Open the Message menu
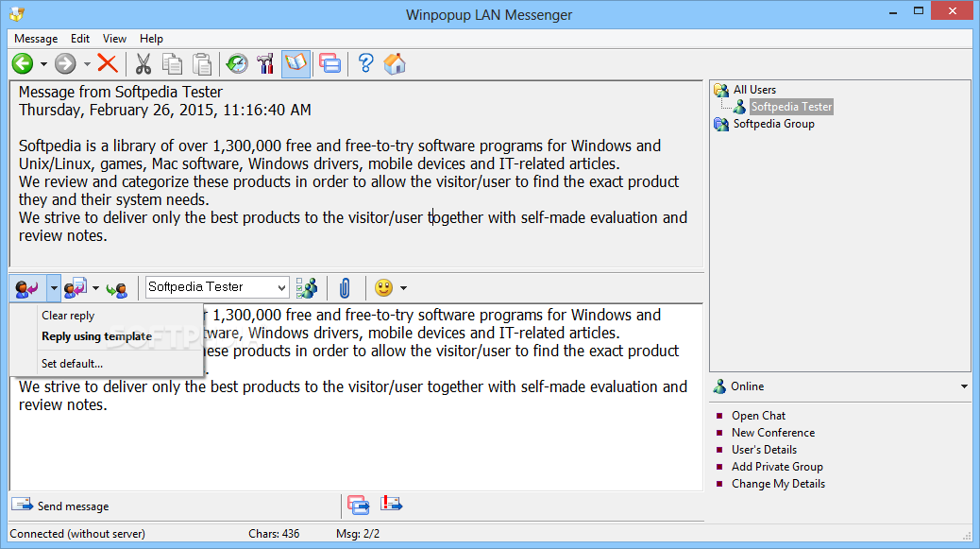980x549 pixels. [x=36, y=39]
